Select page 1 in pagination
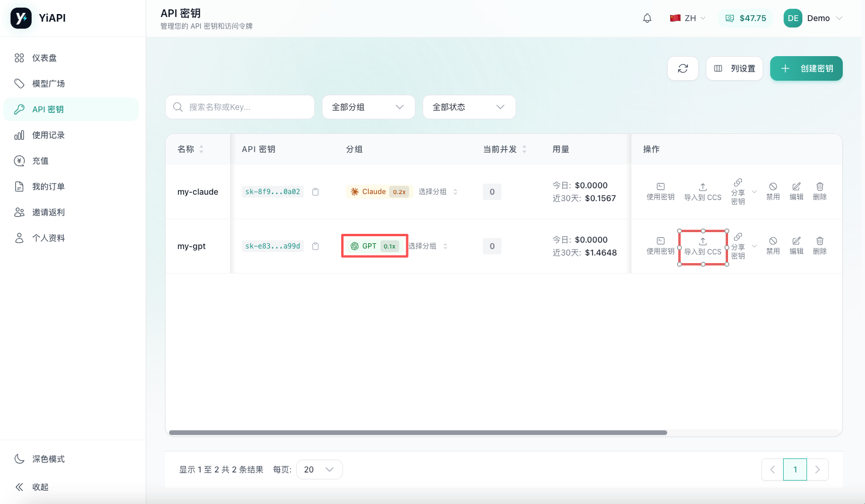The width and height of the screenshot is (865, 504). coord(795,470)
